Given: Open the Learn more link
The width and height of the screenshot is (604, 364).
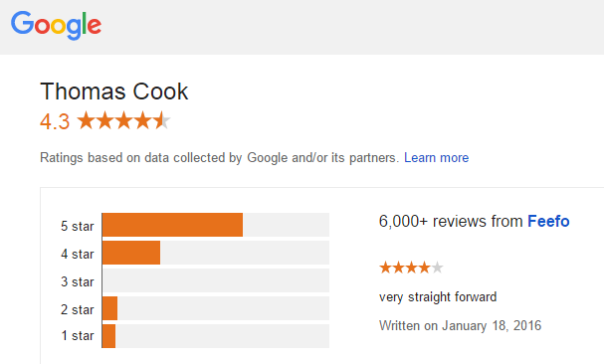Looking at the screenshot, I should point(436,157).
